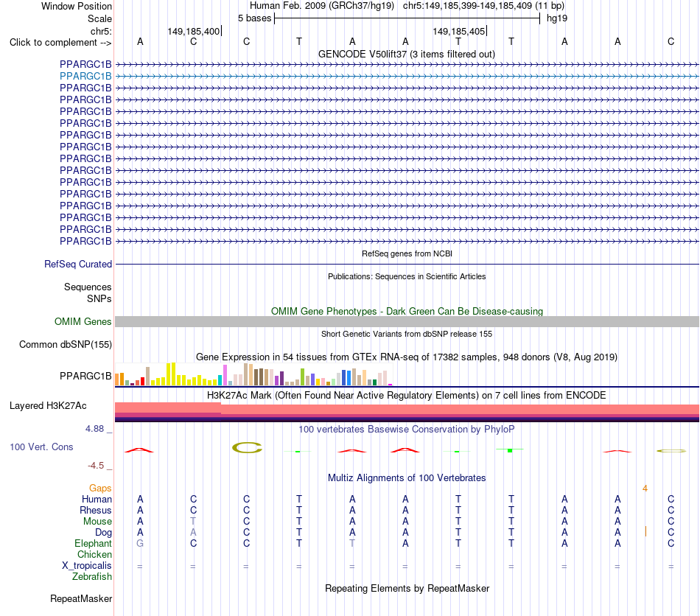Screen dimensions: 700x616
Task: Click the faded A base in Dog row
Action: 193,533
